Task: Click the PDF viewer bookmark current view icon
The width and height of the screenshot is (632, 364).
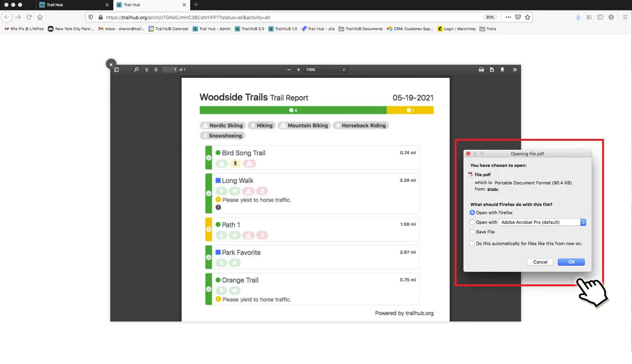Action: click(x=502, y=70)
